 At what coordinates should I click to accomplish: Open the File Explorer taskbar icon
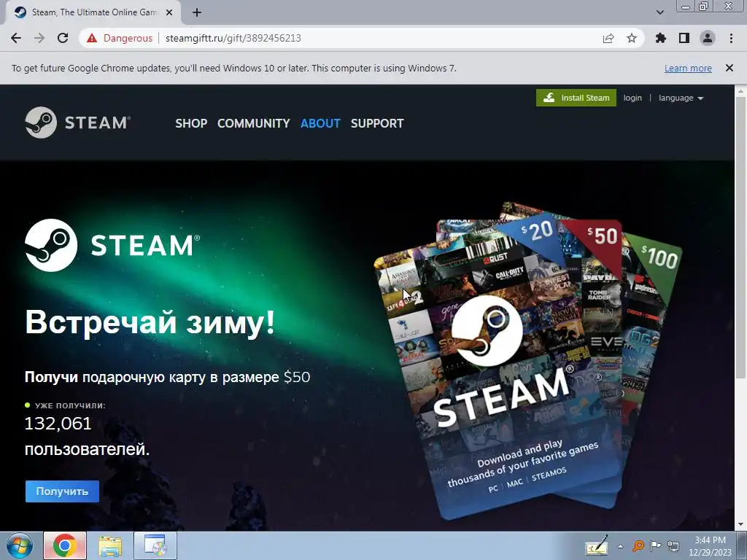tap(110, 545)
